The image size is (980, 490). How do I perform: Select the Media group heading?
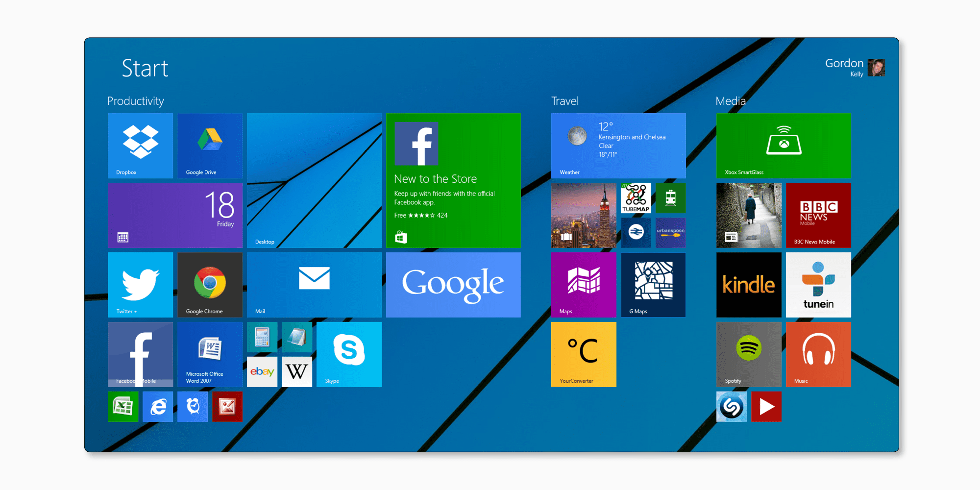731,101
